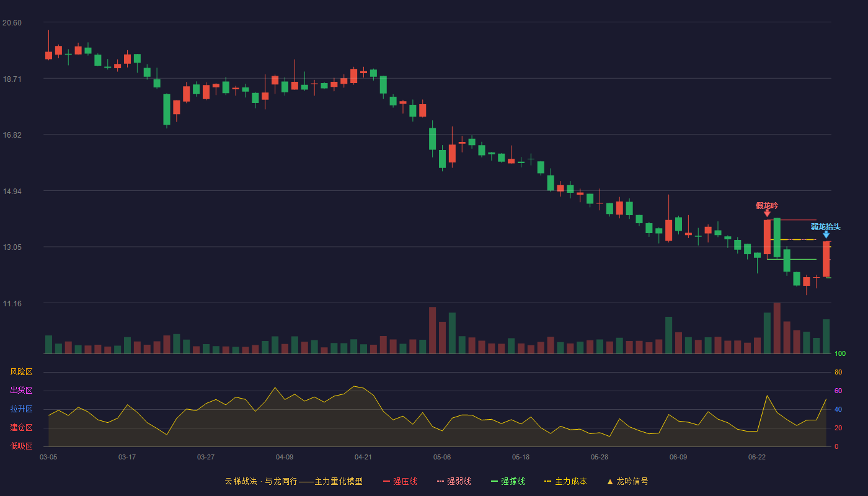Click the 14.94 price axis label
Image resolution: width=868 pixels, height=496 pixels.
(12, 192)
